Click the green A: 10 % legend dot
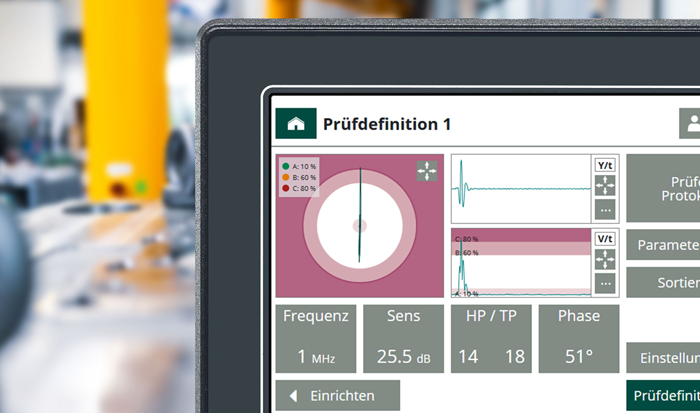Viewport: 700px width, 413px height. (286, 167)
